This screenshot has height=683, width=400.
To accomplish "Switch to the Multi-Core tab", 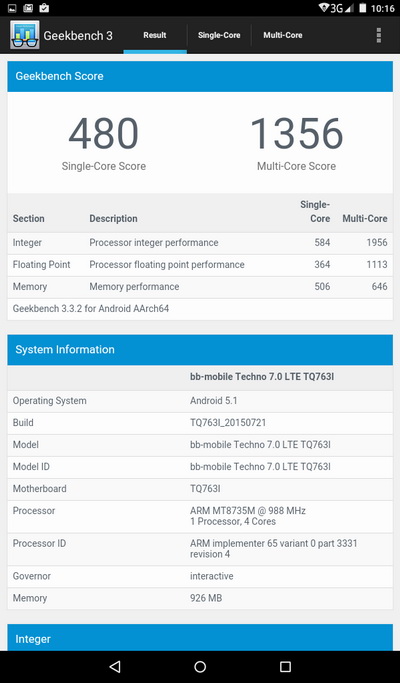I will click(x=283, y=35).
